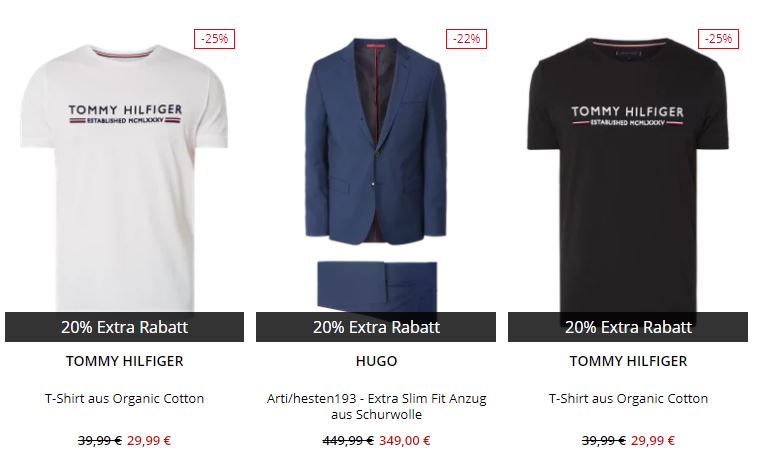Click the 29,99 € price of white shirt
765x464 pixels.
click(149, 441)
